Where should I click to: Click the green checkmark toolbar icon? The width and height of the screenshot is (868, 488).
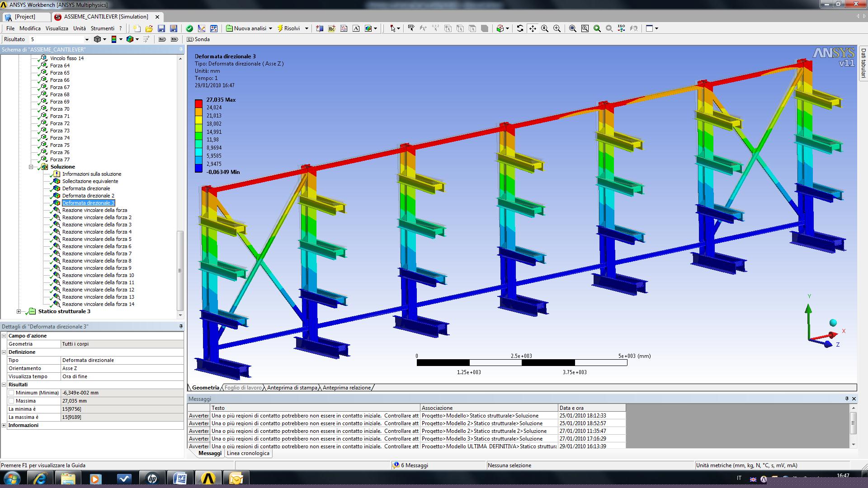(x=189, y=28)
